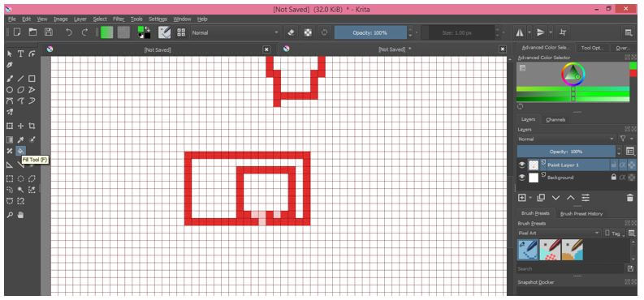Choose the Ellipse shape tool
Screen dimensions: 644x300
10,90
